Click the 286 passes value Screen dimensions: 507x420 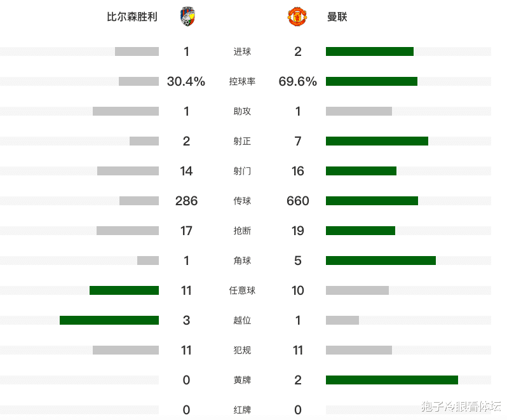coord(186,201)
